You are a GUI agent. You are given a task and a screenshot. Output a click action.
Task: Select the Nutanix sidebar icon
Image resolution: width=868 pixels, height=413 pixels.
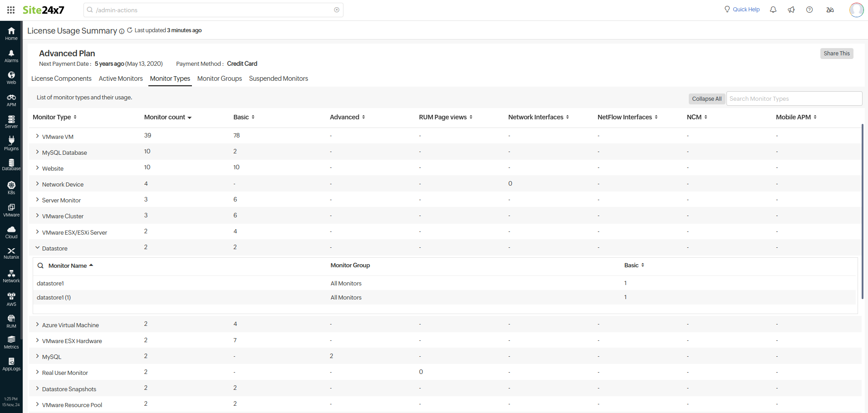(11, 253)
